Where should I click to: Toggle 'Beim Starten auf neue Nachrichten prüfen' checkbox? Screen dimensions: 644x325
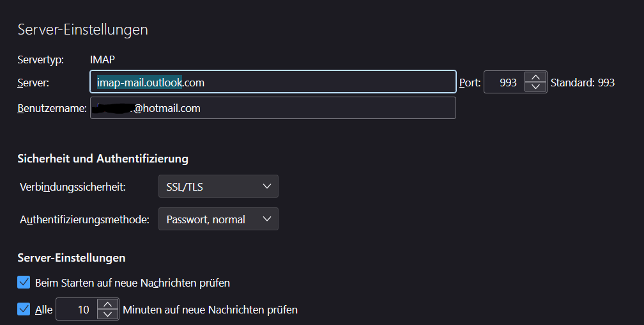24,282
